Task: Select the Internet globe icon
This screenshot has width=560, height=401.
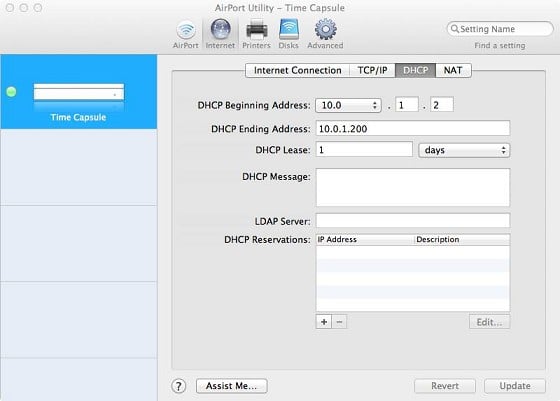Action: coord(220,29)
